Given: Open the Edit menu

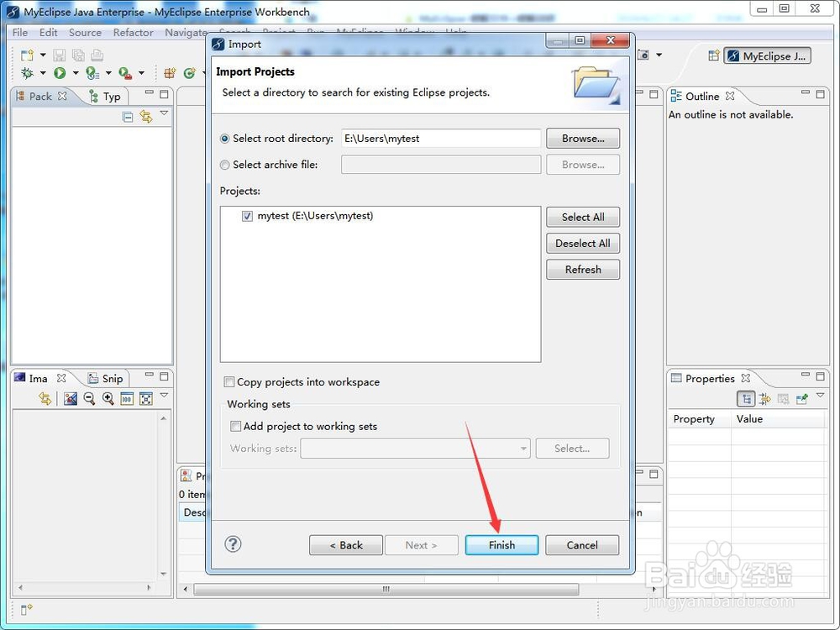Looking at the screenshot, I should point(48,32).
